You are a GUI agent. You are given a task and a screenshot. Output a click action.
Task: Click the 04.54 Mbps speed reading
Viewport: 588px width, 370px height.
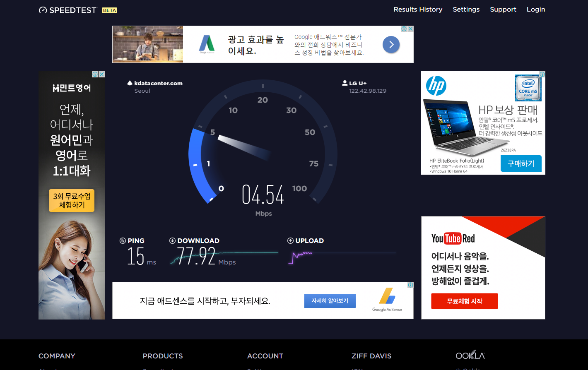point(263,195)
